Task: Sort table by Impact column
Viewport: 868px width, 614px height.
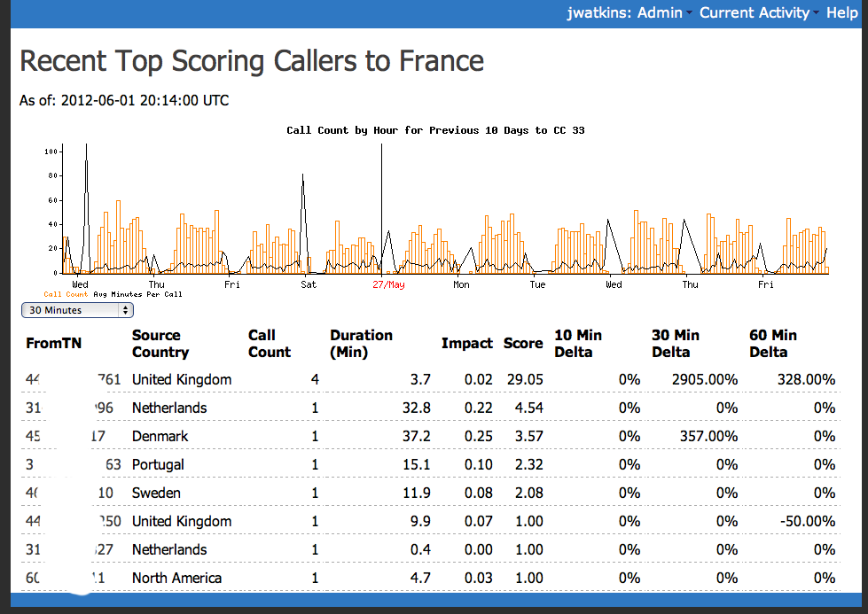Action: coord(467,344)
